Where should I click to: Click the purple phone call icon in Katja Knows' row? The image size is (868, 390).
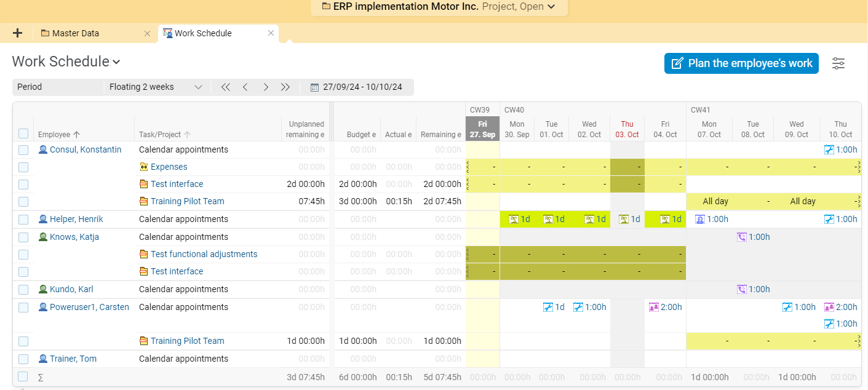[741, 237]
